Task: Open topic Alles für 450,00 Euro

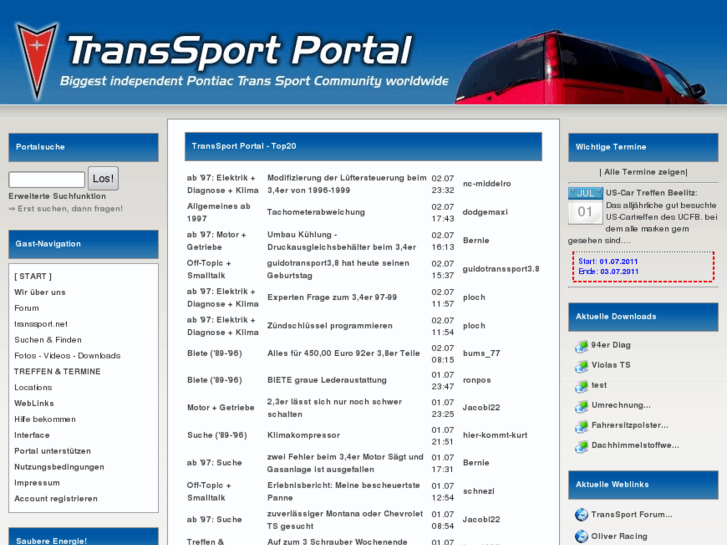Action: [x=344, y=353]
